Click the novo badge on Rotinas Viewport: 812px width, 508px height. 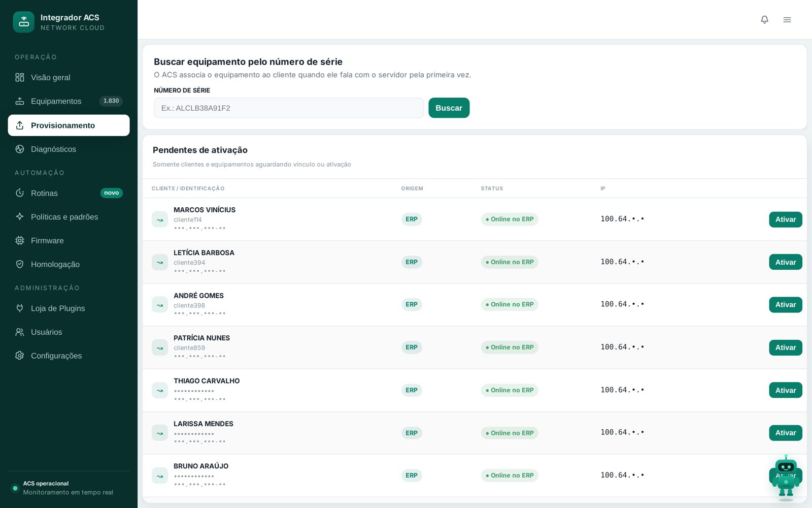point(112,193)
